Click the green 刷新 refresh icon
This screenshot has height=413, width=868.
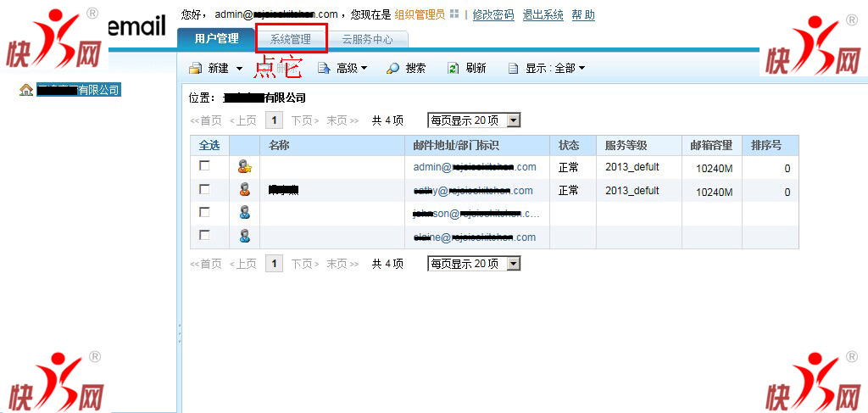(x=453, y=69)
